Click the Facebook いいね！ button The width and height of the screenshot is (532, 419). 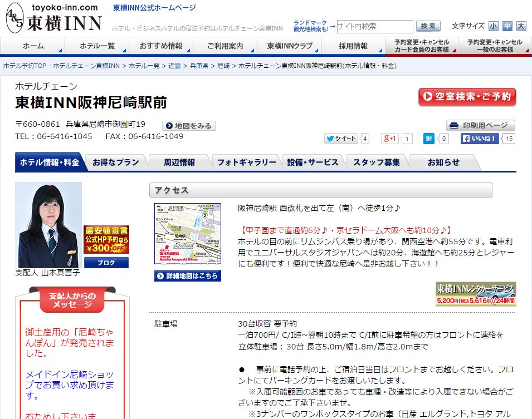point(480,139)
